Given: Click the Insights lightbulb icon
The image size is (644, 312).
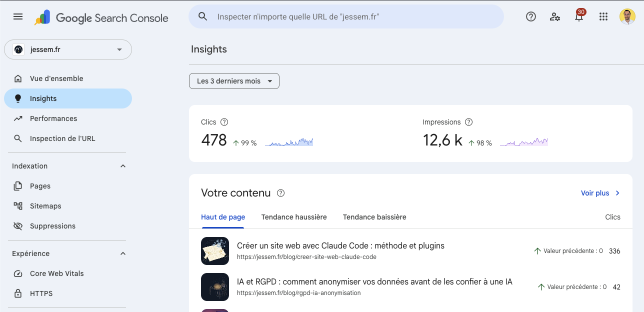Looking at the screenshot, I should tap(18, 98).
